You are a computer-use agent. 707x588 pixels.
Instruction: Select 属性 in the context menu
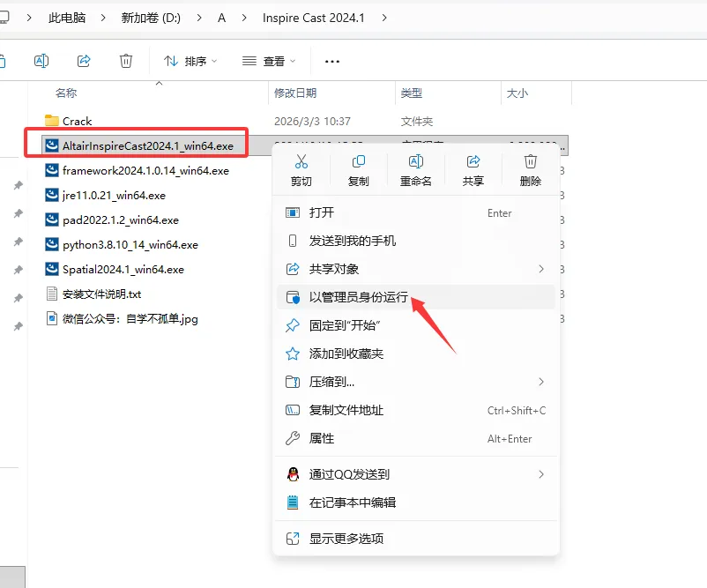(x=415, y=438)
